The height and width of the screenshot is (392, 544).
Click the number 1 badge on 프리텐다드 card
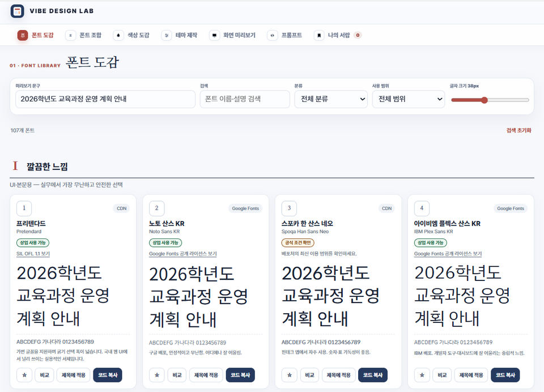pyautogui.click(x=24, y=208)
